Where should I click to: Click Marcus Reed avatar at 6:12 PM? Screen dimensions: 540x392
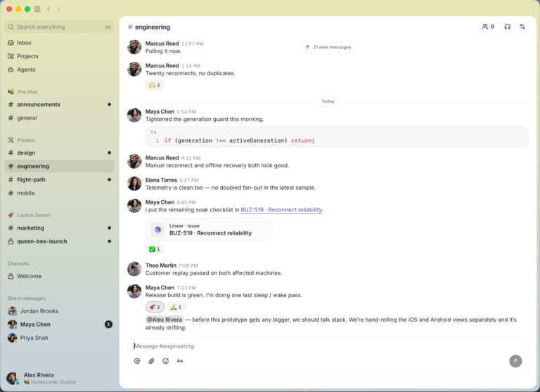pos(134,162)
